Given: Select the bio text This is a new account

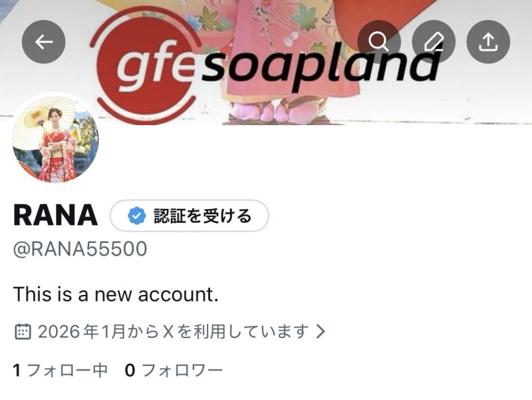Looking at the screenshot, I should coord(116,294).
